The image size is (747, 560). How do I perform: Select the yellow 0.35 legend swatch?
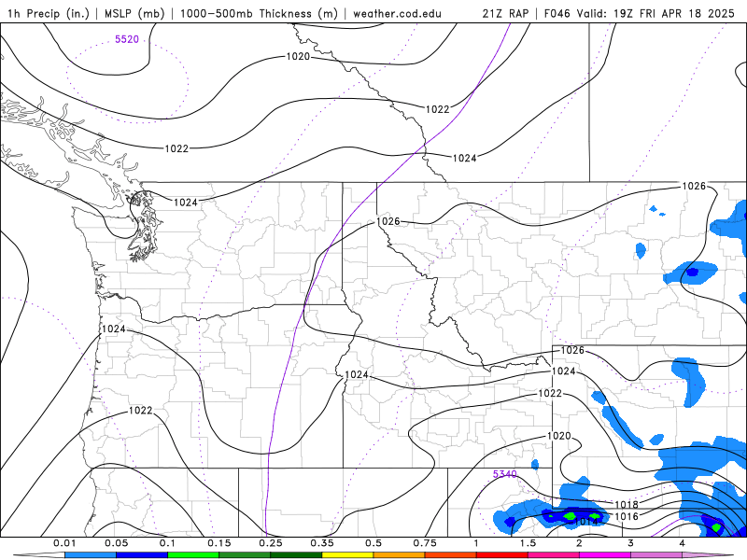click(347, 555)
